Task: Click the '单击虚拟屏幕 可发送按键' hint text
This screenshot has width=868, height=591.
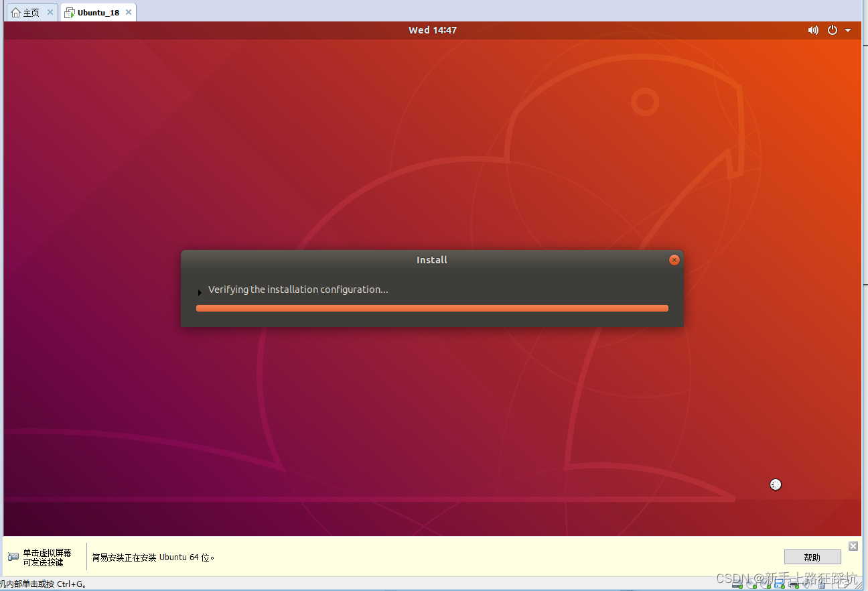Action: tap(47, 557)
